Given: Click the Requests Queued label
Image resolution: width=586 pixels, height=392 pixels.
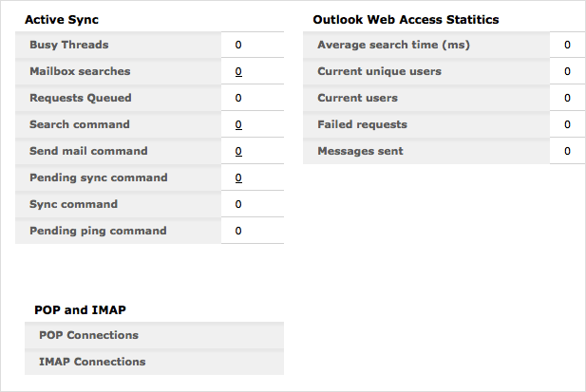Looking at the screenshot, I should [81, 98].
